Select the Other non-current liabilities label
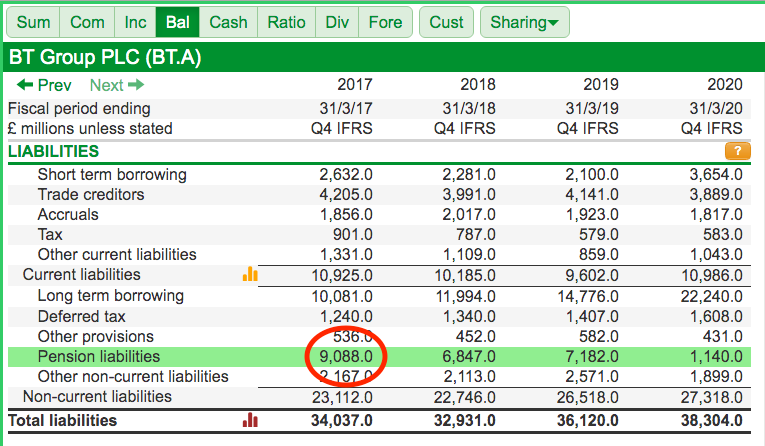765x446 pixels. pos(133,377)
